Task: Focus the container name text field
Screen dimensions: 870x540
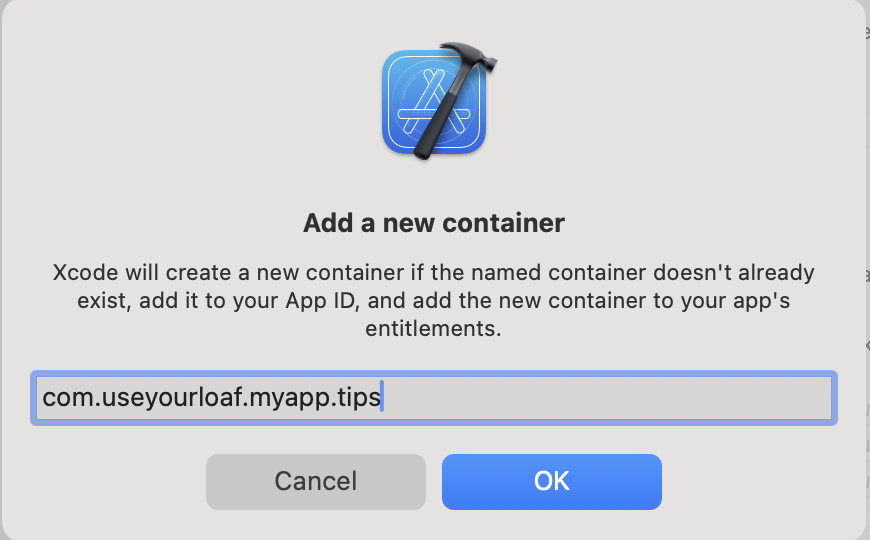Action: (x=434, y=398)
